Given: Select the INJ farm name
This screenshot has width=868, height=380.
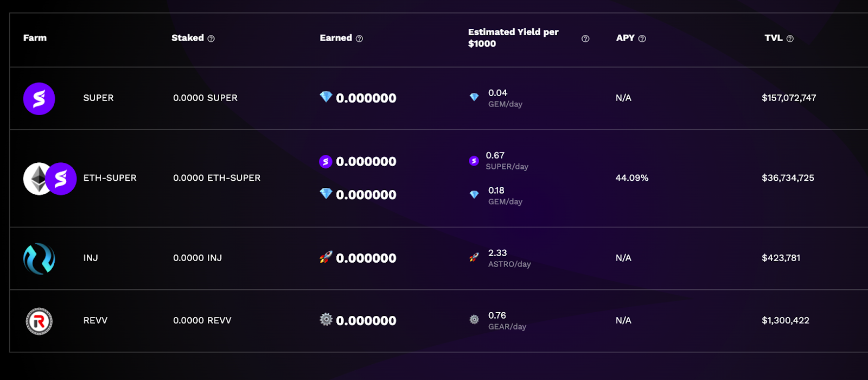Looking at the screenshot, I should coord(91,258).
